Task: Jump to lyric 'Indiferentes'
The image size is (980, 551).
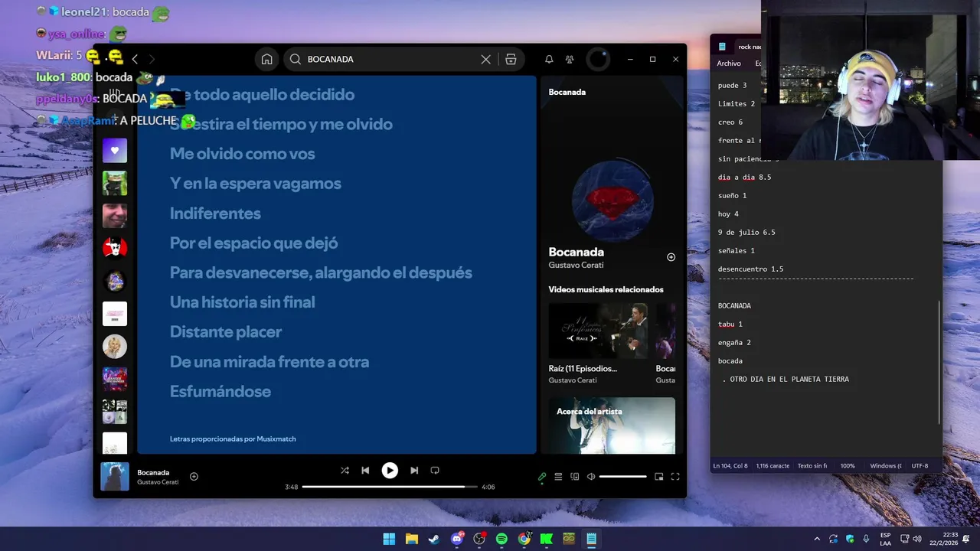Action: click(x=215, y=214)
